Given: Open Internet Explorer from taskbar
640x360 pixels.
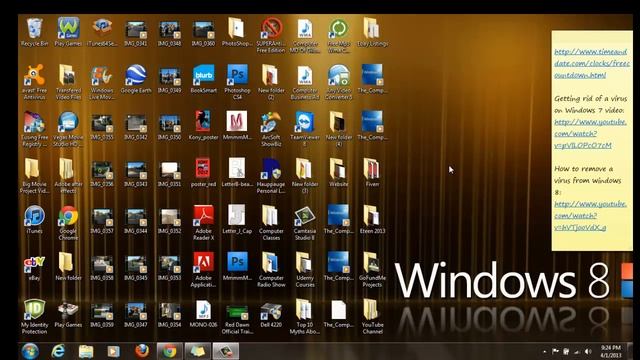Looking at the screenshot, I should point(58,351).
